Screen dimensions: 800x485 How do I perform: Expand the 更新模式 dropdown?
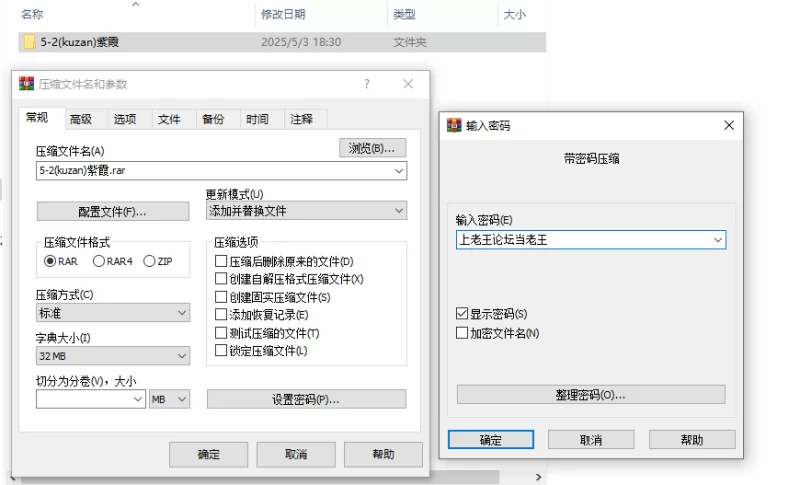(x=306, y=211)
